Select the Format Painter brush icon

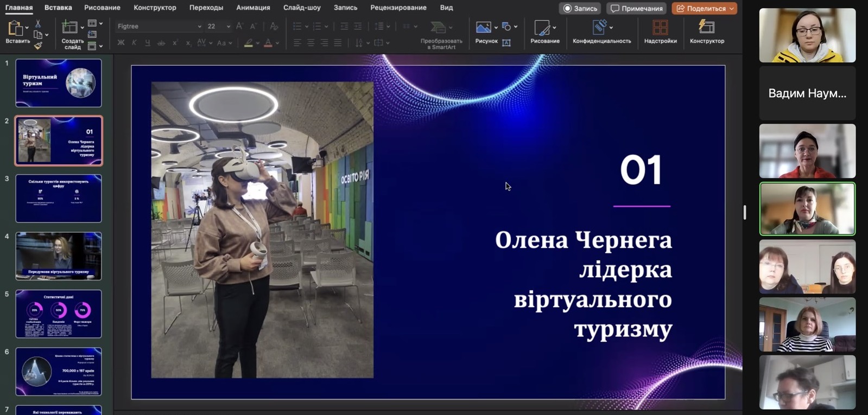(x=38, y=46)
